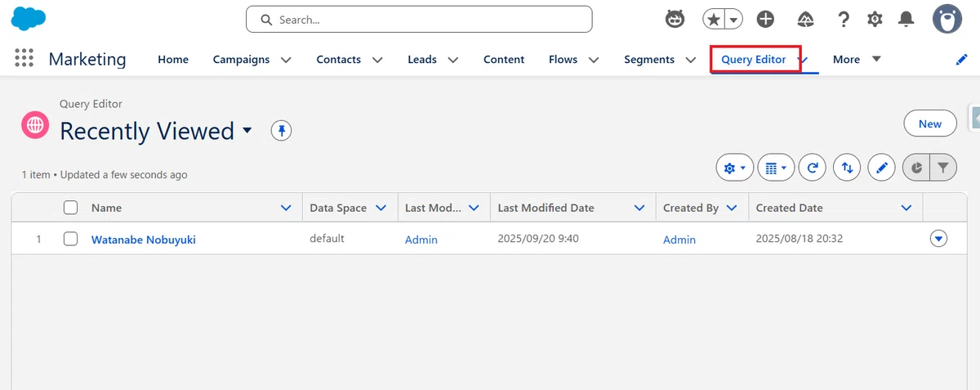
Task: Open the Data Space column actions chevron
Action: pos(381,208)
